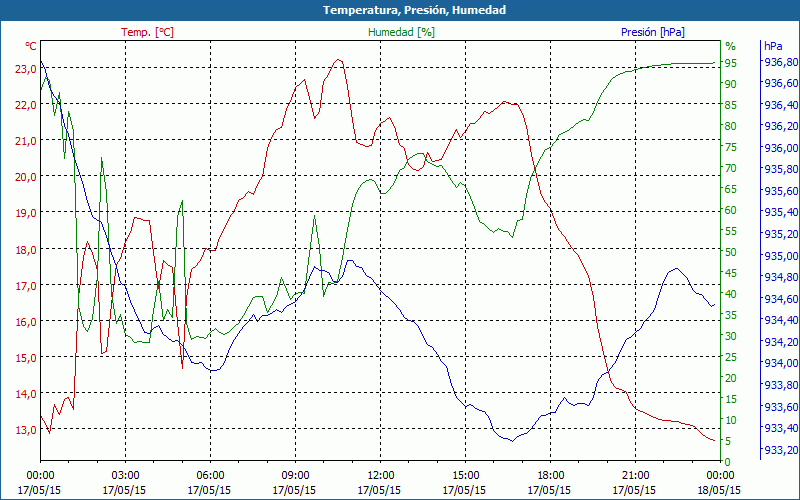Click the "00:00" label above 18/05/15
This screenshot has width=800, height=500.
(x=720, y=476)
